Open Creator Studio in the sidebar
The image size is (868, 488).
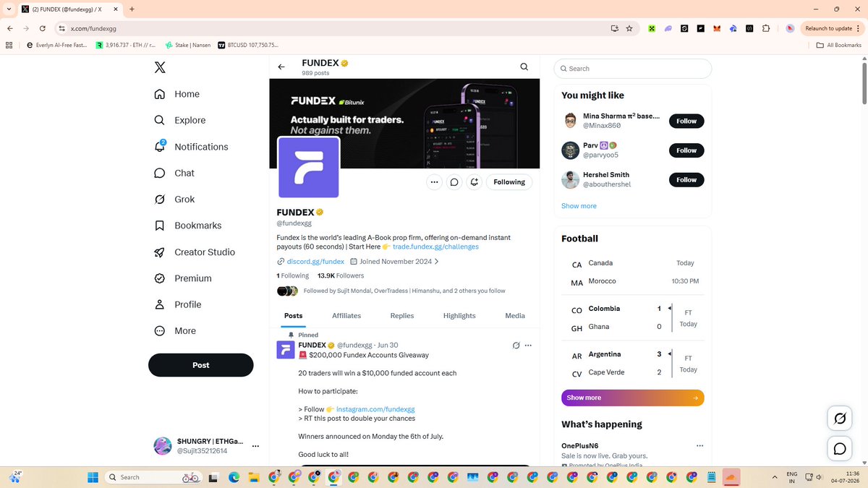click(x=194, y=252)
